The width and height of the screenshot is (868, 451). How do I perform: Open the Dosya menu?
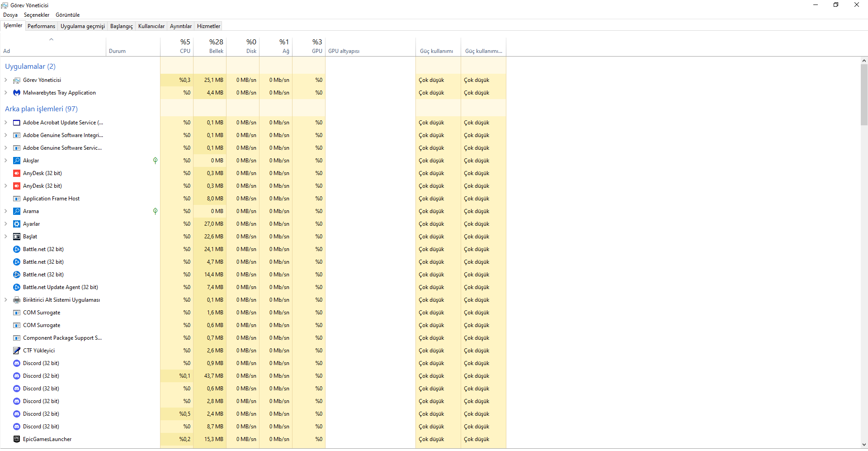10,15
